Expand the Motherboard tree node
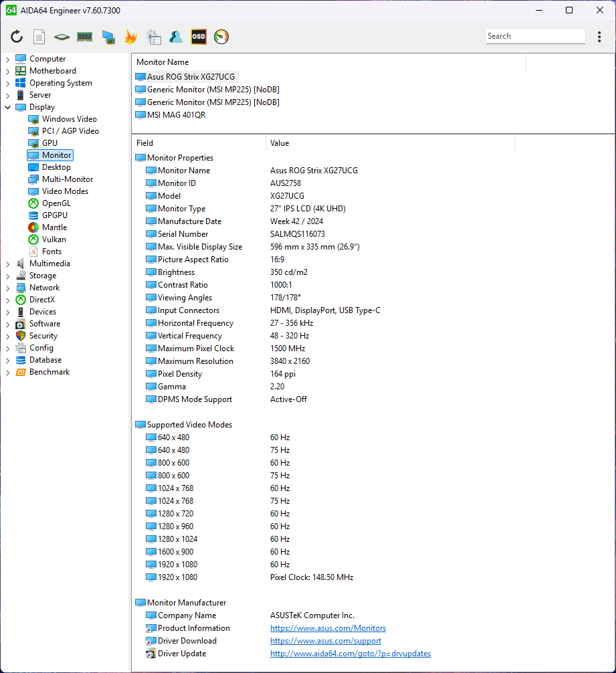Screen dimensions: 616x673 coord(8,71)
